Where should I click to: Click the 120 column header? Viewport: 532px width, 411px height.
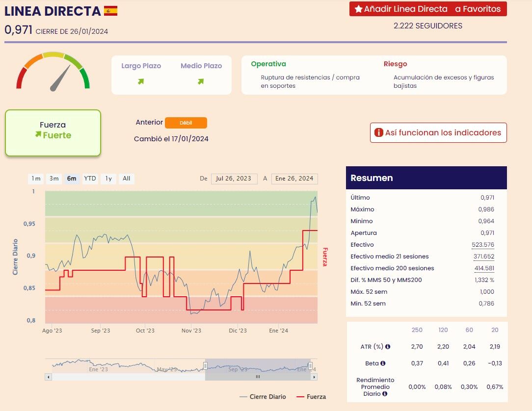click(443, 330)
